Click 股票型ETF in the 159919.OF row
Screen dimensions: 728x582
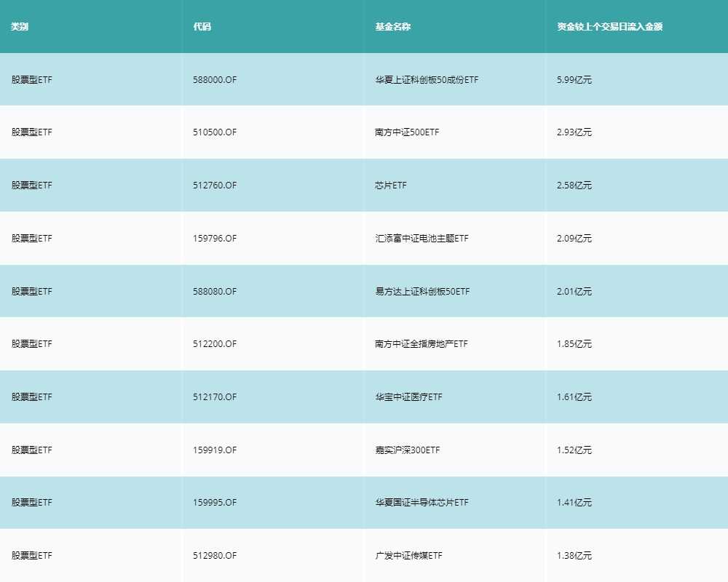[x=31, y=450]
